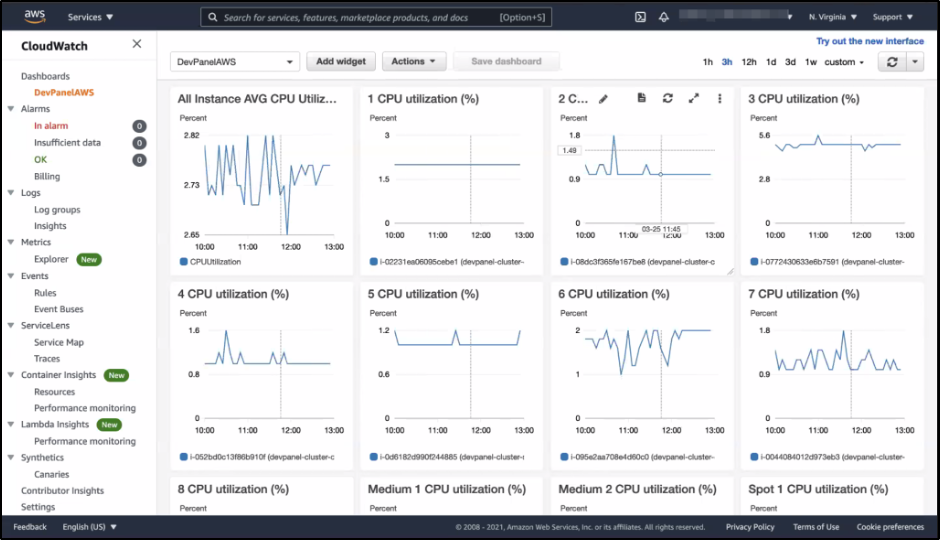Open the DevPanelAWS dashboard sidebar link
Viewport: 940px width, 540px height.
[64, 92]
